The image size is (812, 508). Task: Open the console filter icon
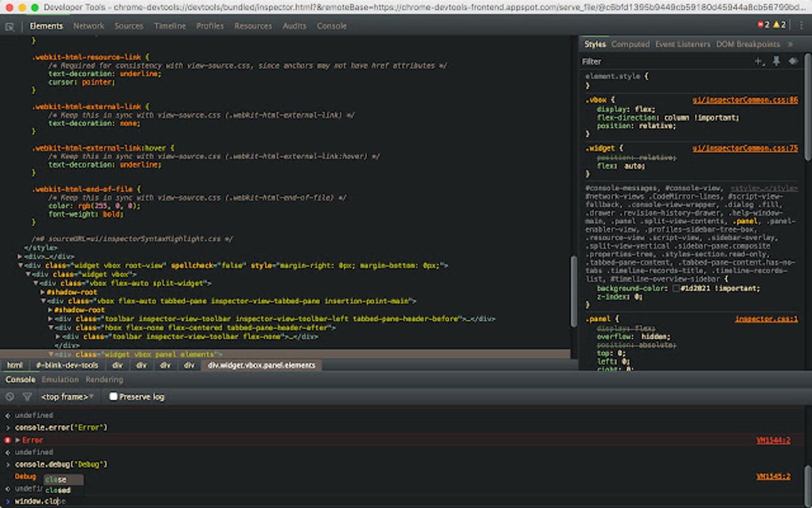28,397
